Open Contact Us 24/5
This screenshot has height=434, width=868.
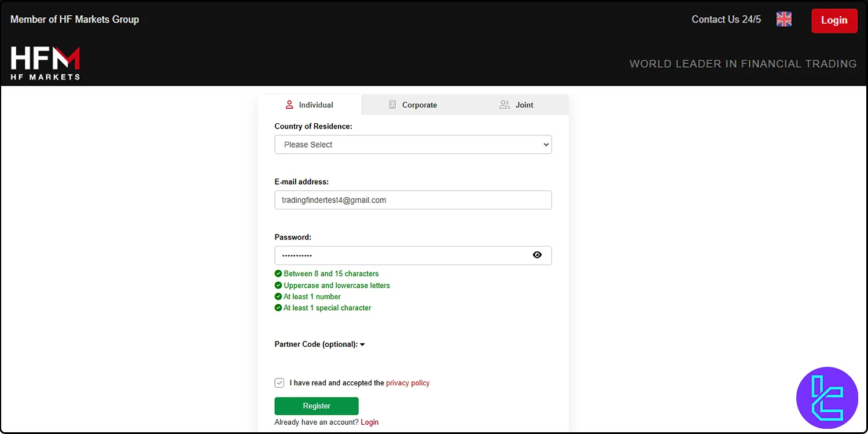726,19
